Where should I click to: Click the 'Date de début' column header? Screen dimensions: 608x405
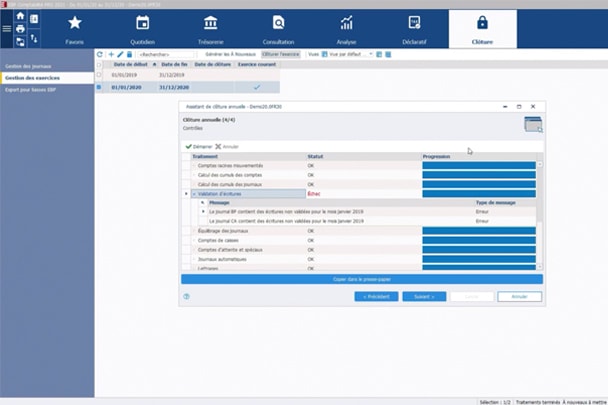click(128, 64)
